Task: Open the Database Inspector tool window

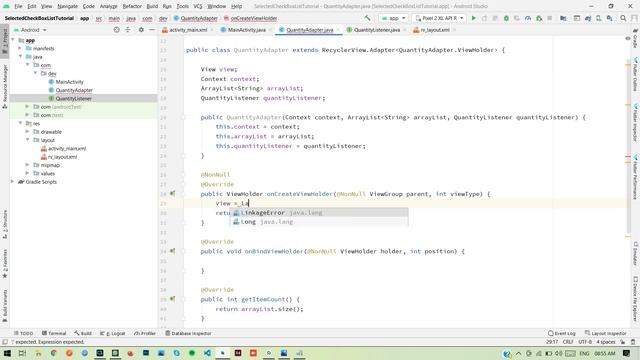Action: [188, 333]
